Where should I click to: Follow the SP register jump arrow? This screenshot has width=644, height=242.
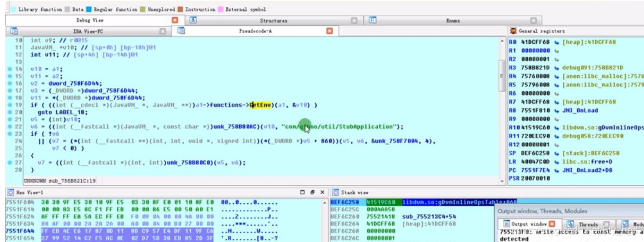point(557,153)
